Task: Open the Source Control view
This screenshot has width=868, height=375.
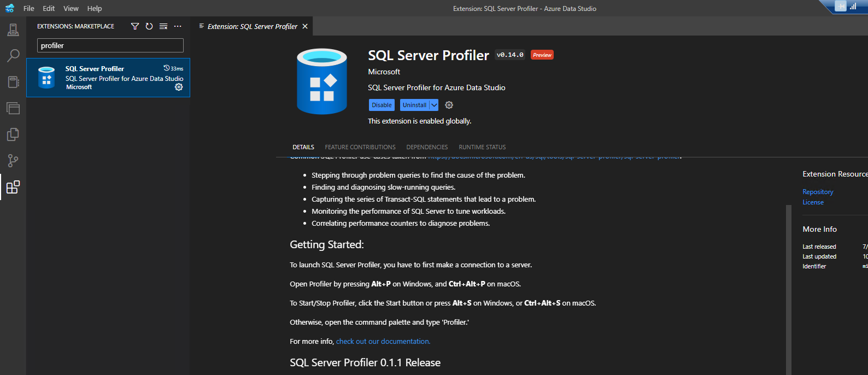Action: point(13,161)
